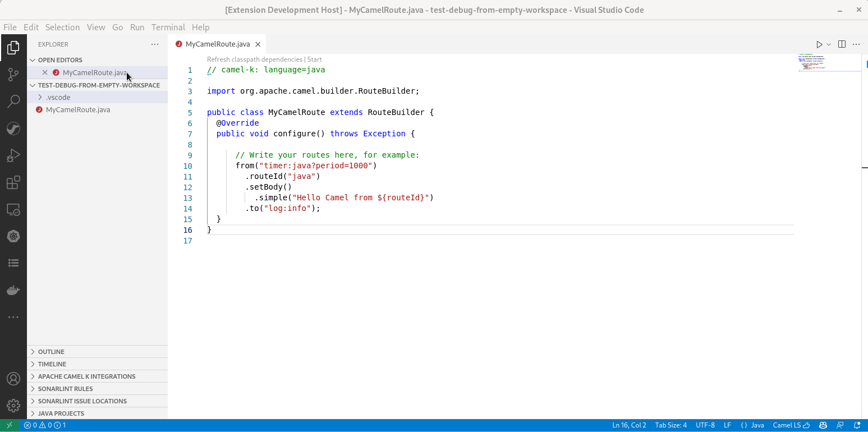Open the Run menu
The image size is (868, 432).
[x=137, y=27]
